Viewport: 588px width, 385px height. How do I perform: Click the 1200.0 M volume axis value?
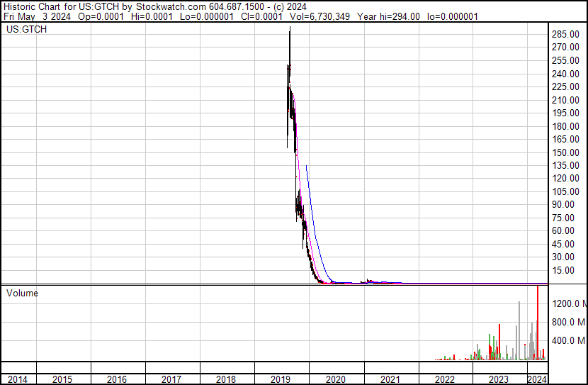coord(570,303)
